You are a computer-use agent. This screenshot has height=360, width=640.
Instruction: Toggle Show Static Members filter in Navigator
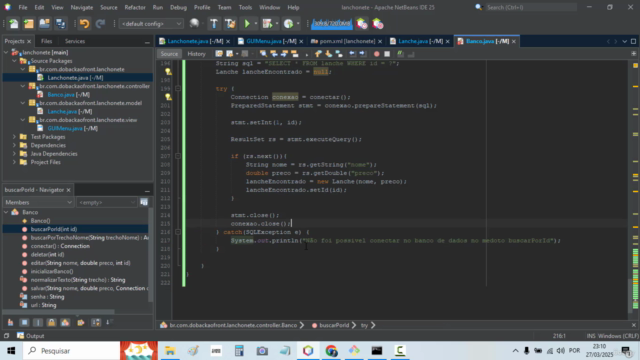tap(38, 322)
